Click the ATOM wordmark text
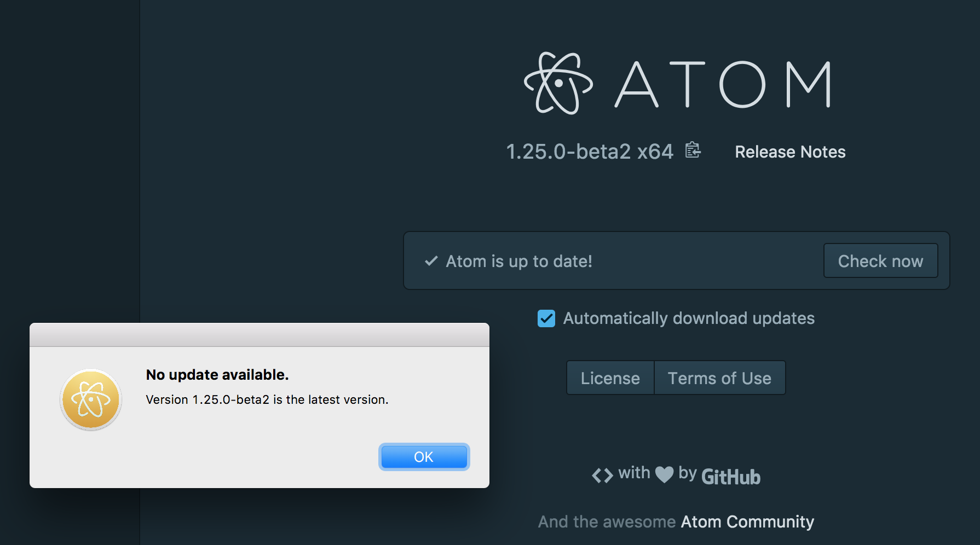980x545 pixels. click(723, 84)
